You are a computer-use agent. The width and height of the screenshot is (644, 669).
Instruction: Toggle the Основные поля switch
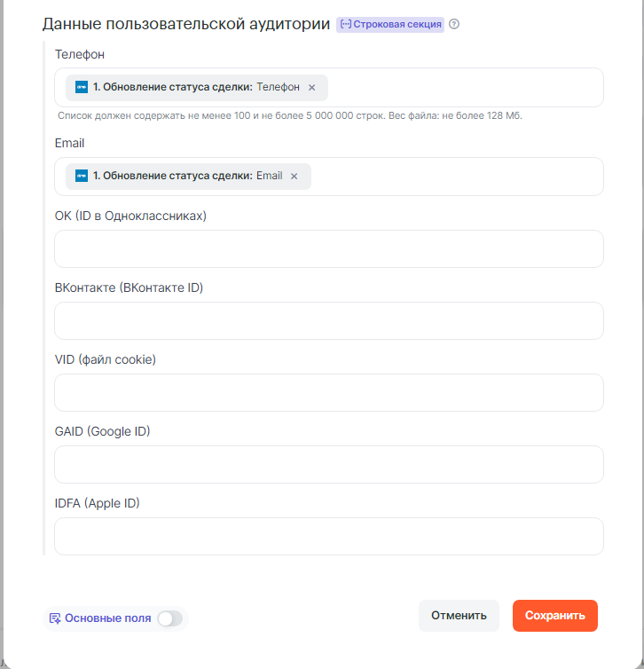tap(169, 618)
